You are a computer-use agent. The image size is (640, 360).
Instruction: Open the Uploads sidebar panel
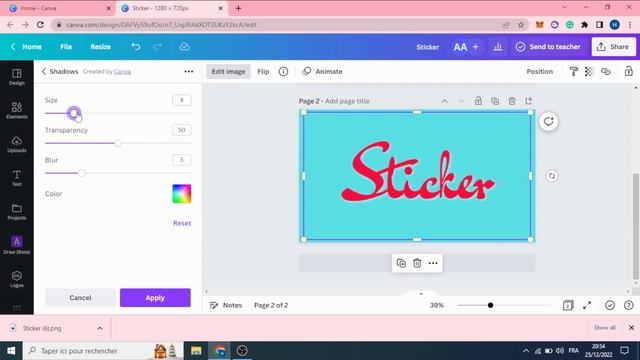coord(17,144)
